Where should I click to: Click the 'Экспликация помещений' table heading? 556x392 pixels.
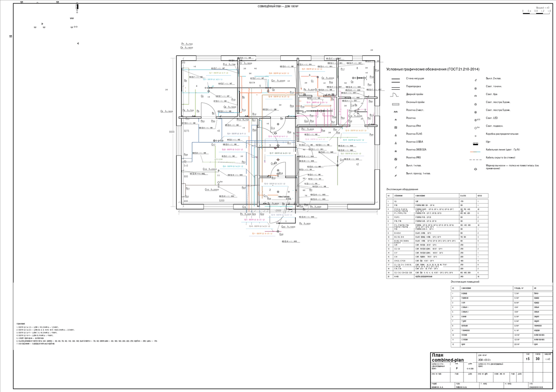click(465, 282)
